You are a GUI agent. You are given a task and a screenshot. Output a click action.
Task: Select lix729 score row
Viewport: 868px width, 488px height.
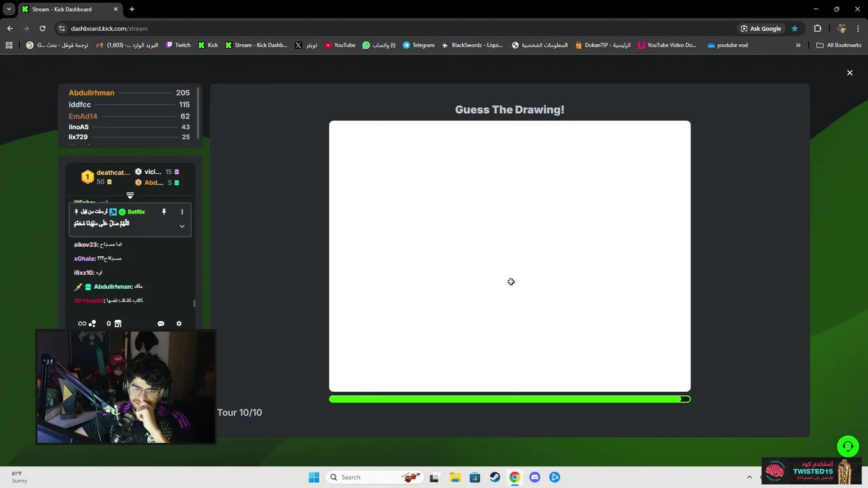129,137
